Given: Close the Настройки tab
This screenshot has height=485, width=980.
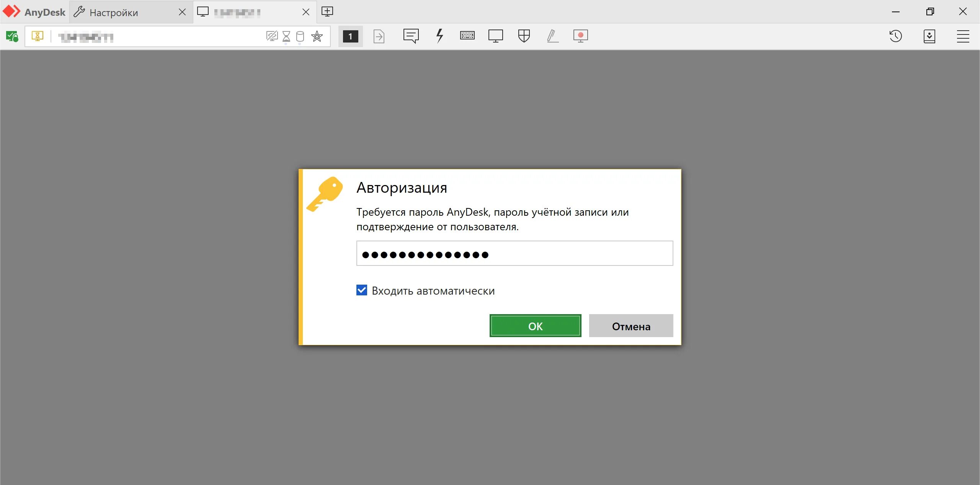Looking at the screenshot, I should coord(182,12).
